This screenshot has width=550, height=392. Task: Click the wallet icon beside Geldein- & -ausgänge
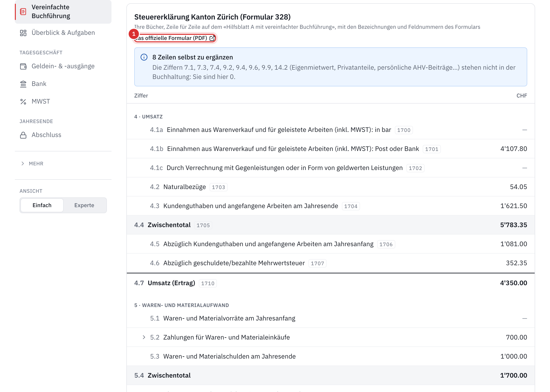coord(23,66)
